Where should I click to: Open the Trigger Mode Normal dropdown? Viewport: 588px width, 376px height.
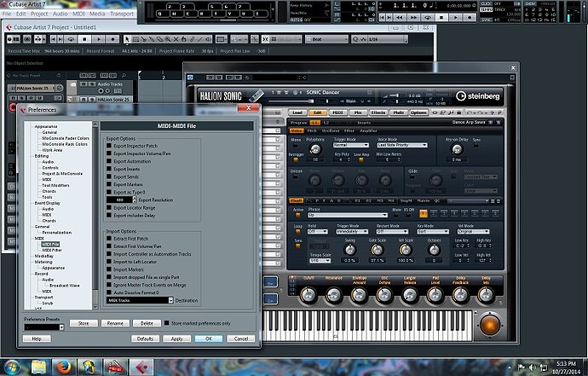click(x=351, y=145)
